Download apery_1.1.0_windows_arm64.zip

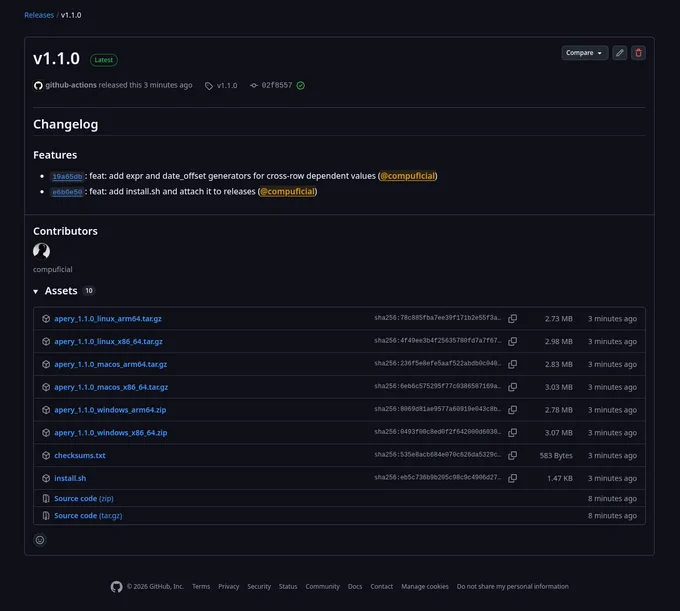click(110, 410)
